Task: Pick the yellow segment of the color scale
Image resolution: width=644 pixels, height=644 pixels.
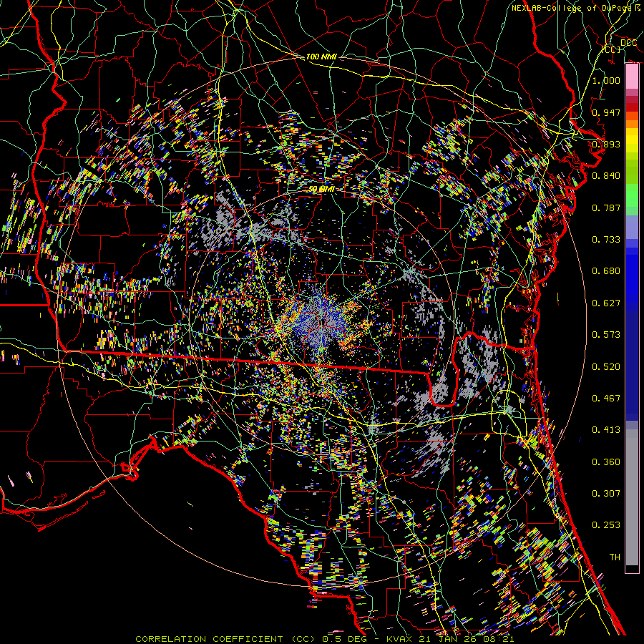Action: click(x=632, y=141)
